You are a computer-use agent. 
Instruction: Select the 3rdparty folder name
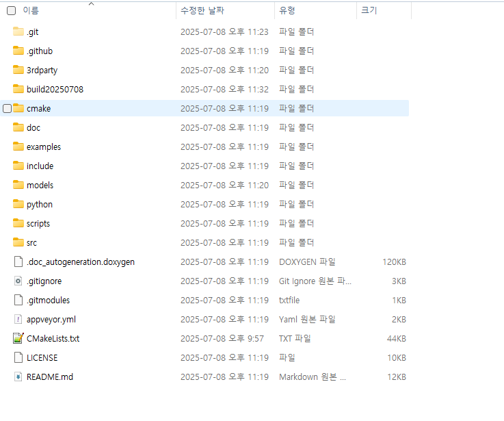point(42,70)
